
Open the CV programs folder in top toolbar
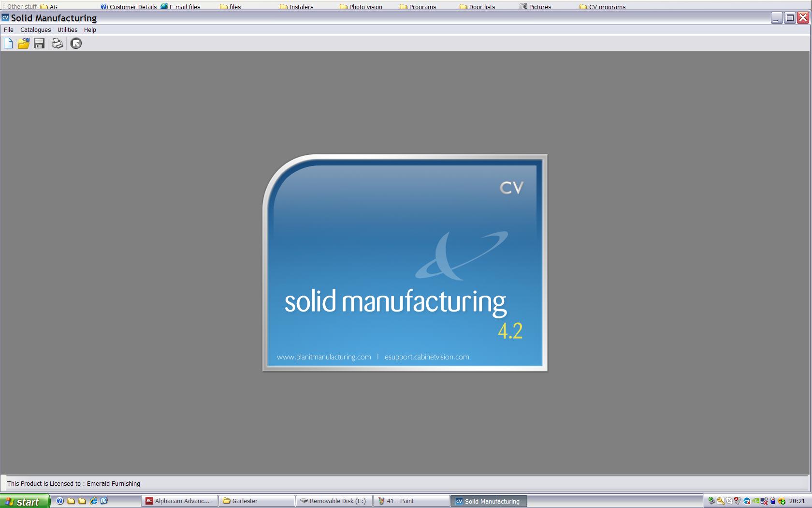tap(603, 7)
